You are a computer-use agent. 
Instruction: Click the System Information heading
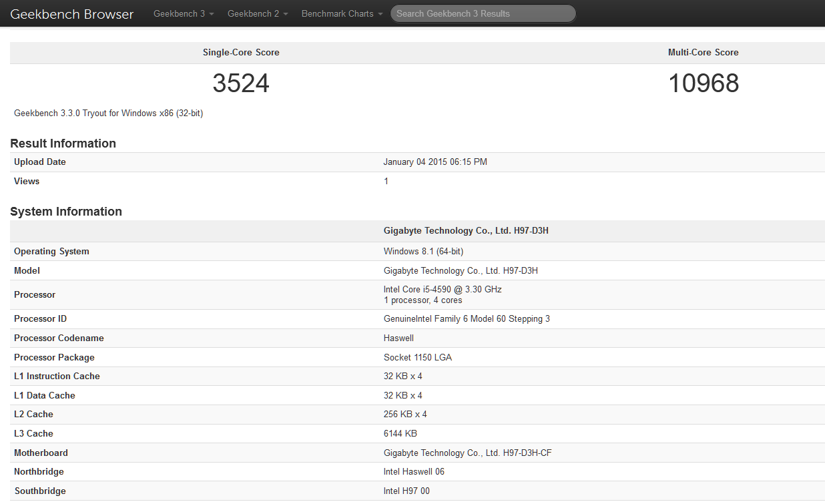[x=66, y=212]
